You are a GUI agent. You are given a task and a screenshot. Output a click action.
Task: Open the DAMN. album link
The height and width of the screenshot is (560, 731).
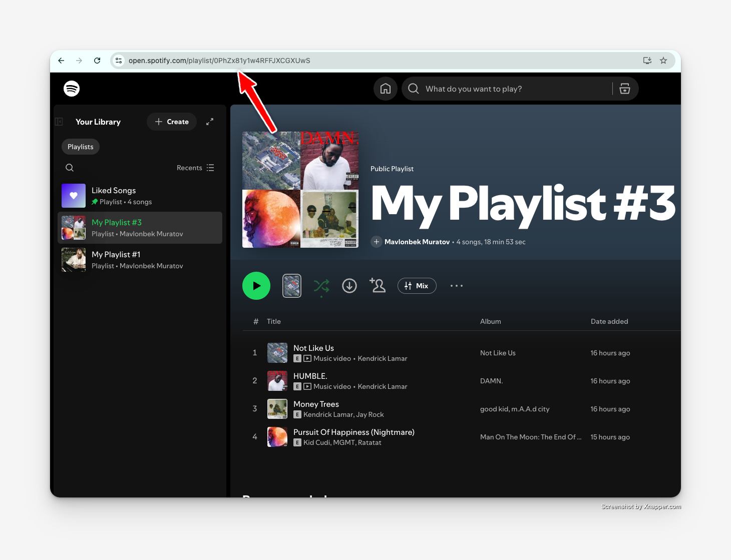point(491,381)
